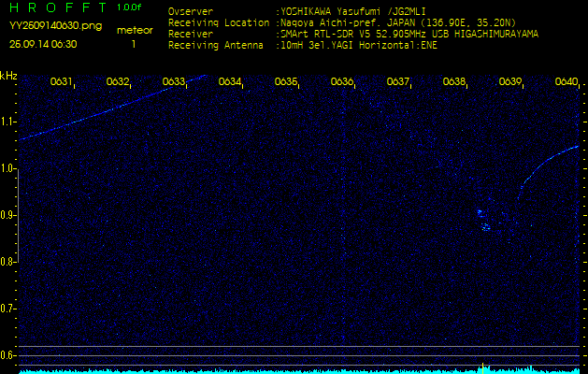Select the 0637 time marker
The width and height of the screenshot is (588, 374).
pyautogui.click(x=398, y=82)
